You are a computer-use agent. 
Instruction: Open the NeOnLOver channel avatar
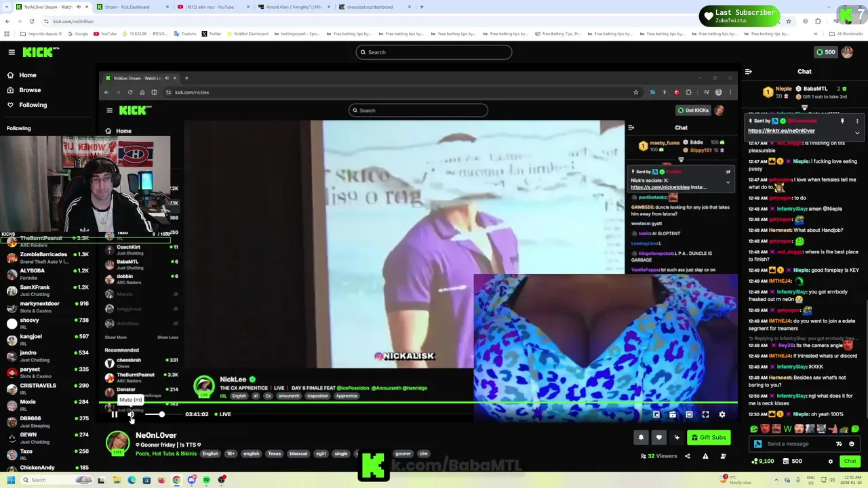117,443
